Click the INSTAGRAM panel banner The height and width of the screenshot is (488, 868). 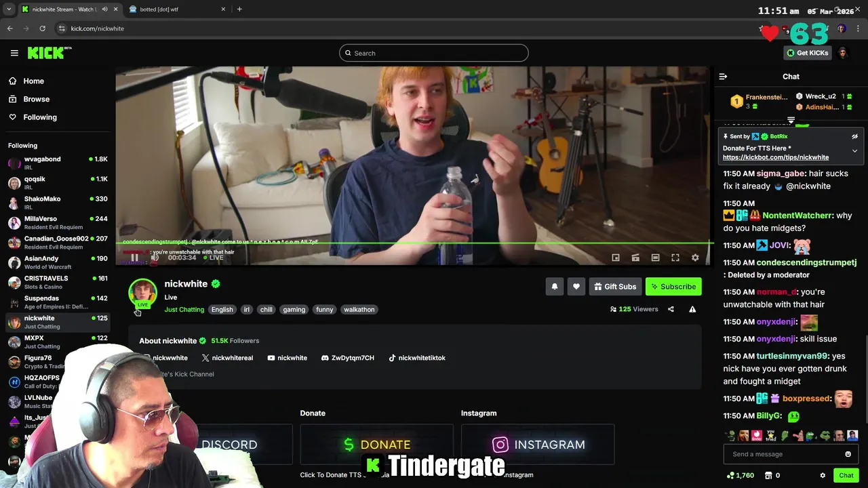pyautogui.click(x=538, y=445)
